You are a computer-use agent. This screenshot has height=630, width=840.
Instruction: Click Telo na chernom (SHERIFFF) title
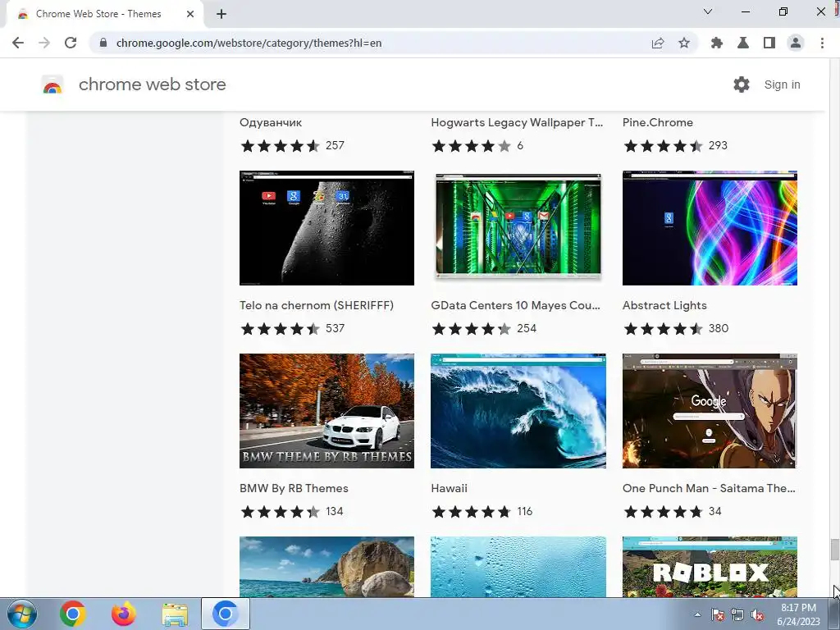click(x=317, y=305)
